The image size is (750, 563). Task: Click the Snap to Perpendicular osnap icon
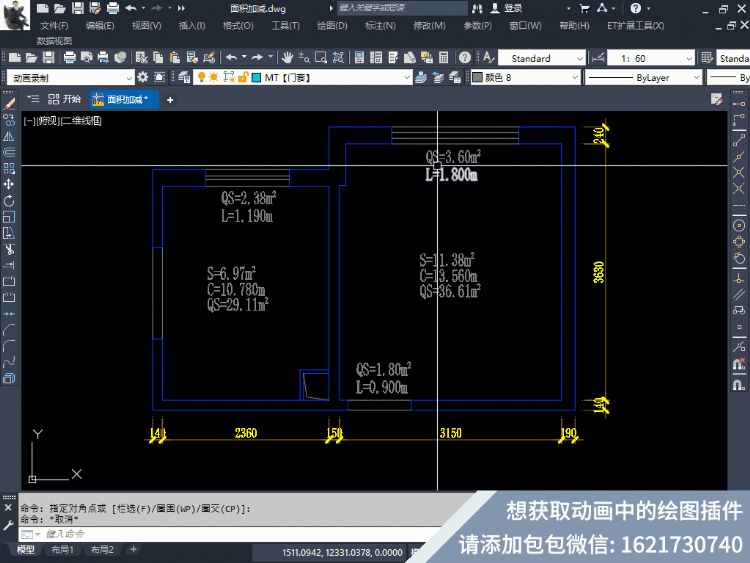pos(739,278)
